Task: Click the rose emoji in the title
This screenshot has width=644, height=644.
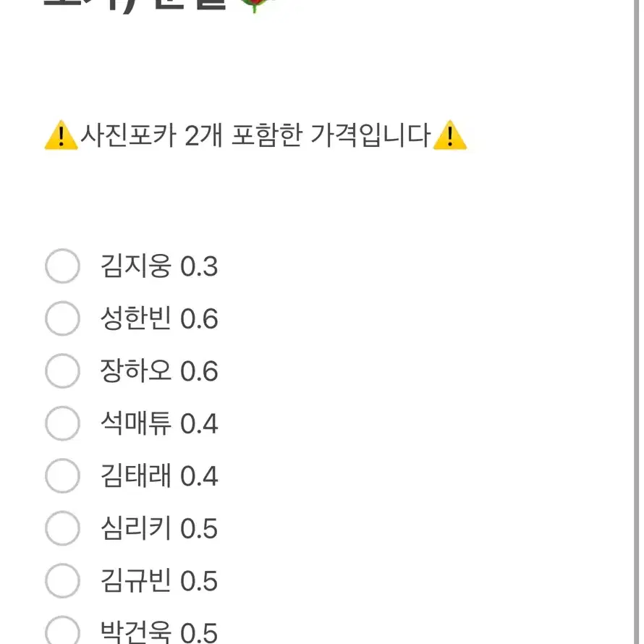Action: coord(255,6)
